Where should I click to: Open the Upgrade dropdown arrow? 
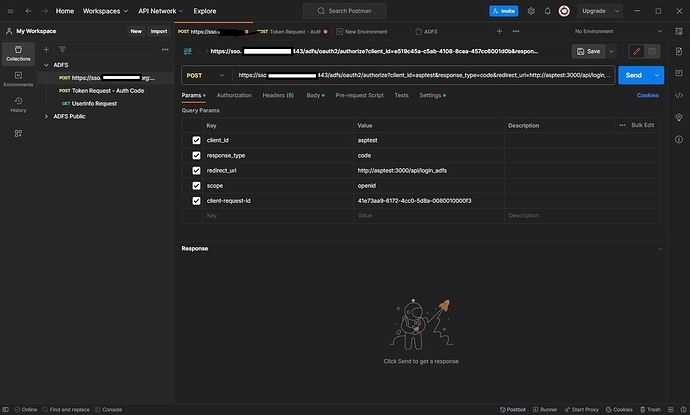click(x=617, y=11)
